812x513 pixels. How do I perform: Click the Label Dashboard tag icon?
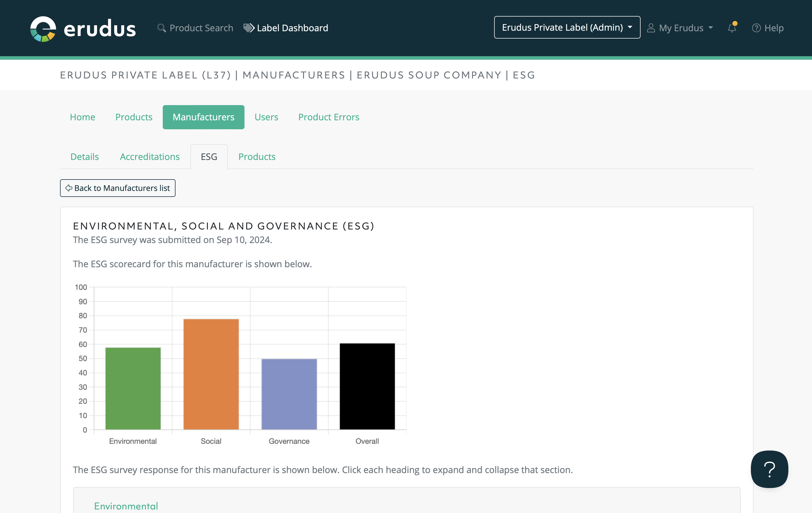coord(249,28)
